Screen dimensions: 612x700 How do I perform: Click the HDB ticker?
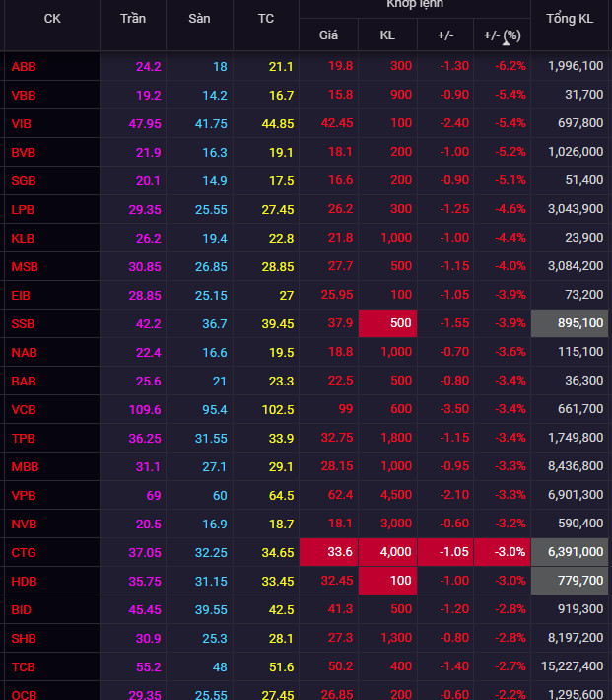(24, 582)
